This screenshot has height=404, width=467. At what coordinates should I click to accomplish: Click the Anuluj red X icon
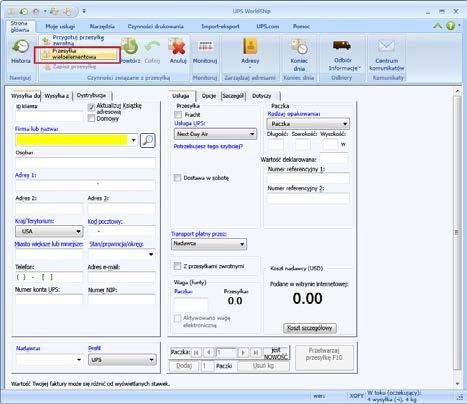(x=178, y=47)
